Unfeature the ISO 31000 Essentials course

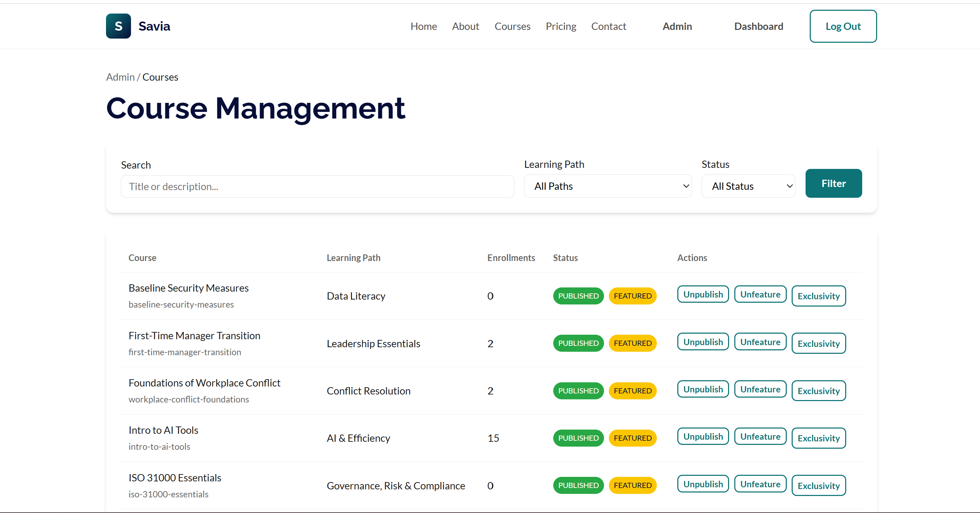760,484
